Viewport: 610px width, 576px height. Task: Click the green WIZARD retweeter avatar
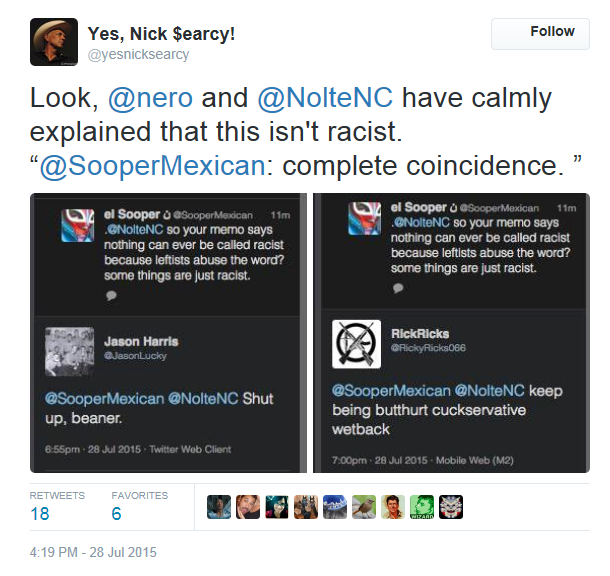pos(422,507)
